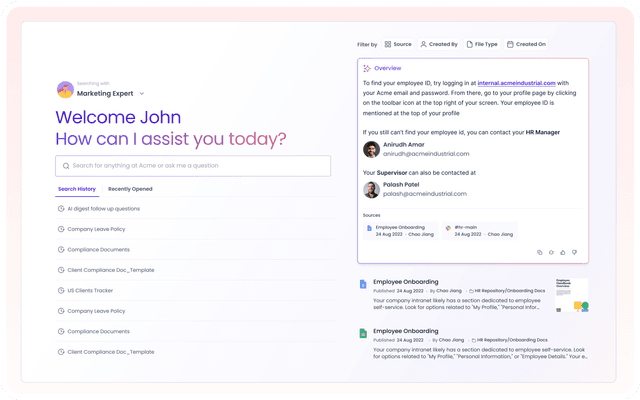The width and height of the screenshot is (640, 400).
Task: Focus the Search for anything at Acme field
Action: point(193,166)
